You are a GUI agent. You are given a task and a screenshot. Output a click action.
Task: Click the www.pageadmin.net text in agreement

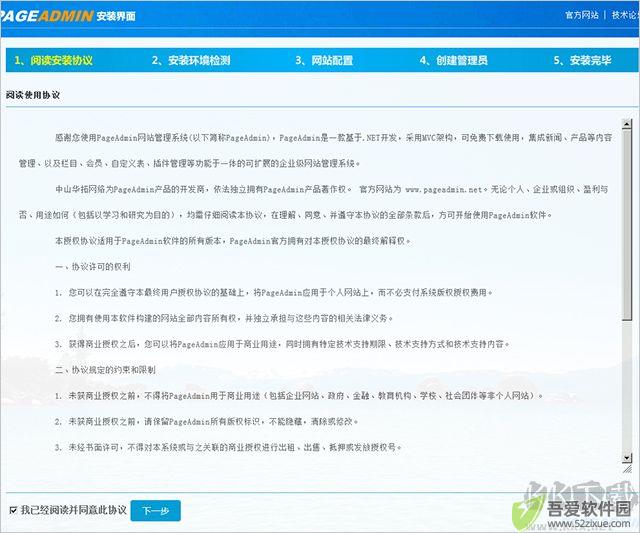[444, 189]
